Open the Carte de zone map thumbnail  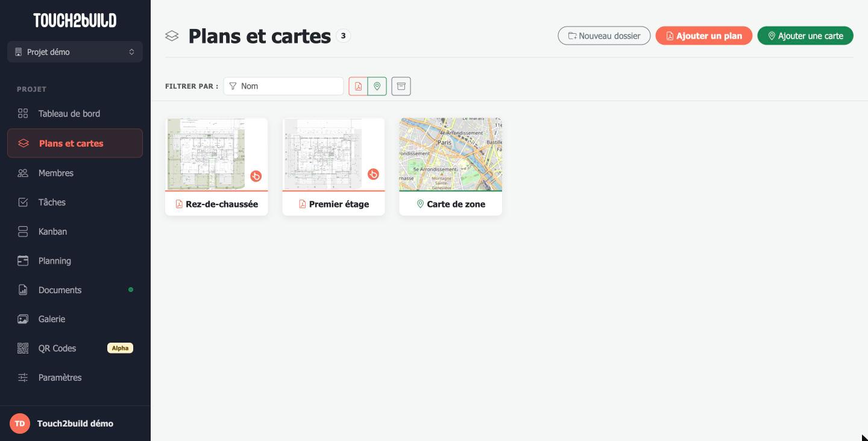451,154
